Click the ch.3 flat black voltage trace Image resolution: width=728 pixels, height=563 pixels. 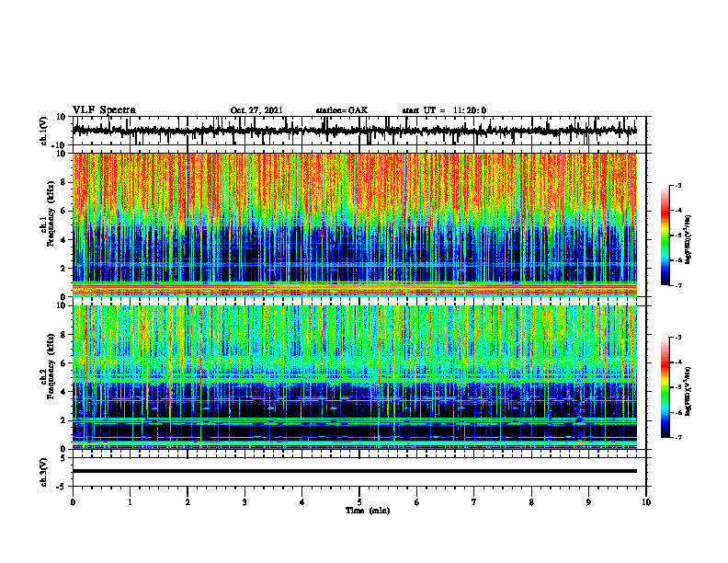click(354, 471)
